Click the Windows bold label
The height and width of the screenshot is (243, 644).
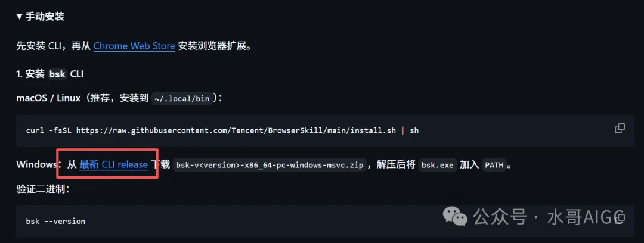pos(36,165)
